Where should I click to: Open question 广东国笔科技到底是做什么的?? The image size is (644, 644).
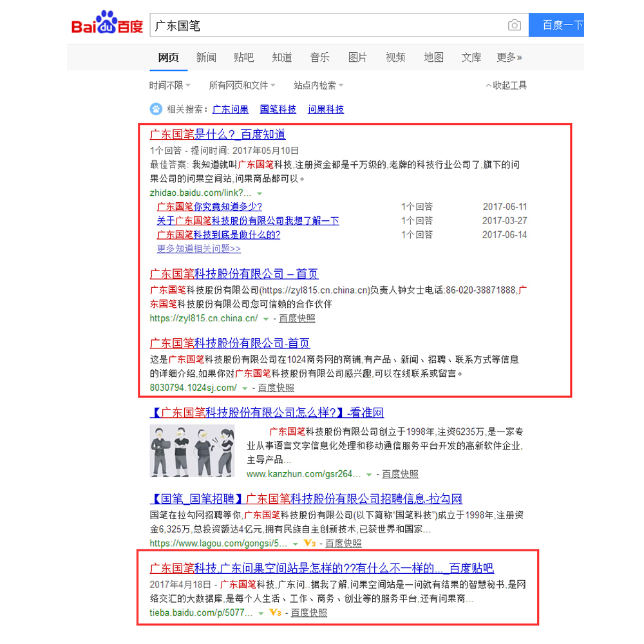tap(218, 234)
